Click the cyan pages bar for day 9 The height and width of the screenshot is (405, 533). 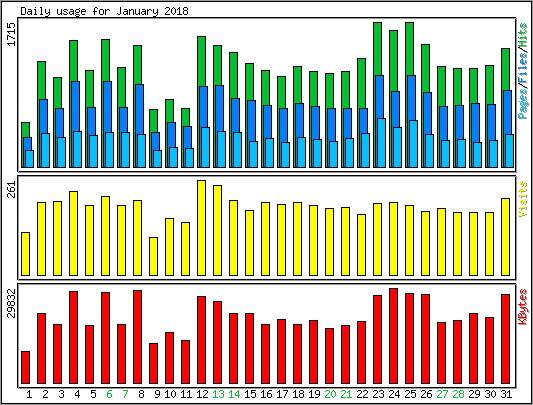click(157, 159)
